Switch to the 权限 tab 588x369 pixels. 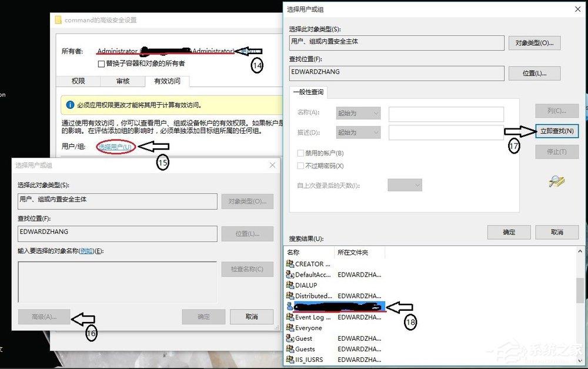click(77, 82)
